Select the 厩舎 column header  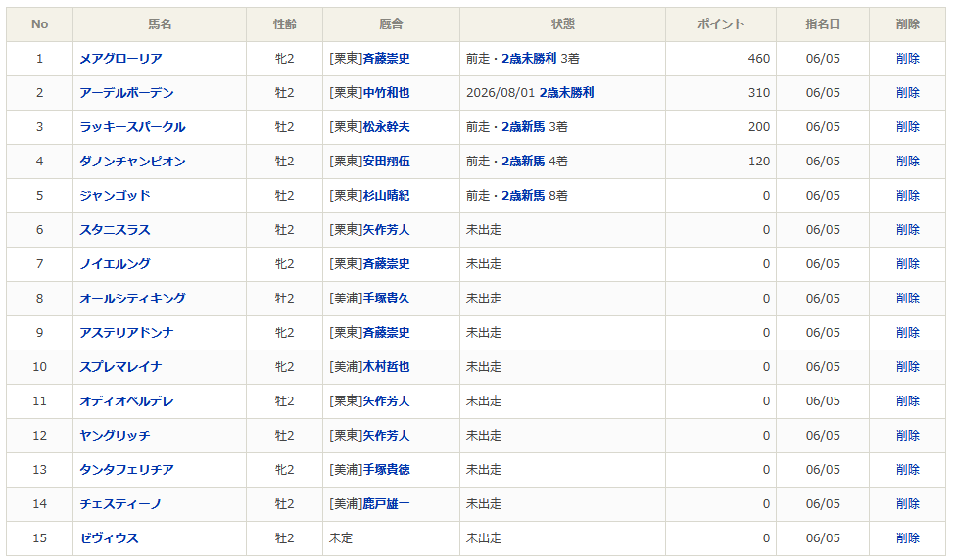click(x=391, y=24)
